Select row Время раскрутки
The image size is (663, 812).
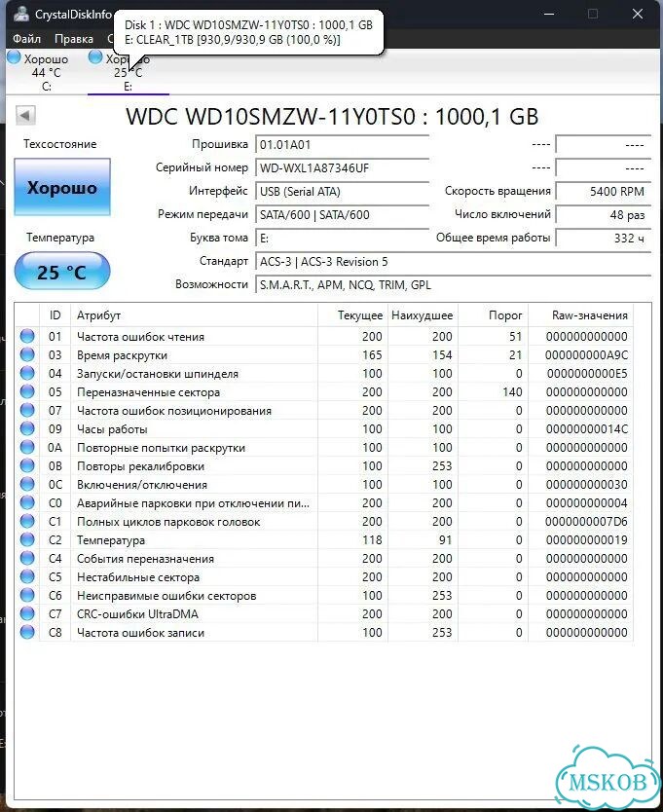coord(324,354)
